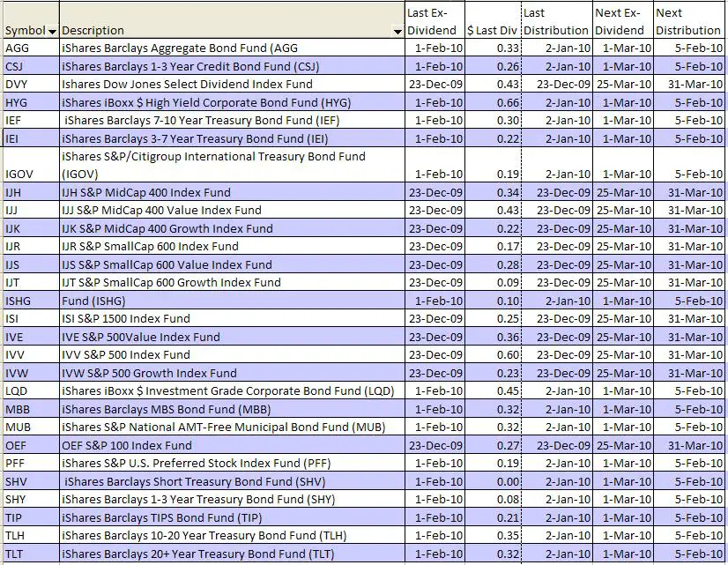This screenshot has height=565, width=728.
Task: Select iShares Barclays TIPS Bond Fund description
Action: pos(232,517)
